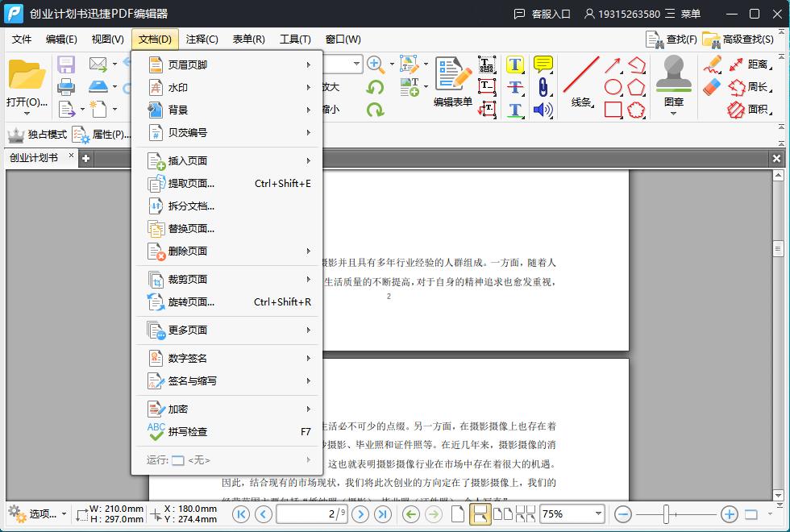Screen dimensions: 790x532
Task: Select the sticky note comment tool
Action: 543,64
